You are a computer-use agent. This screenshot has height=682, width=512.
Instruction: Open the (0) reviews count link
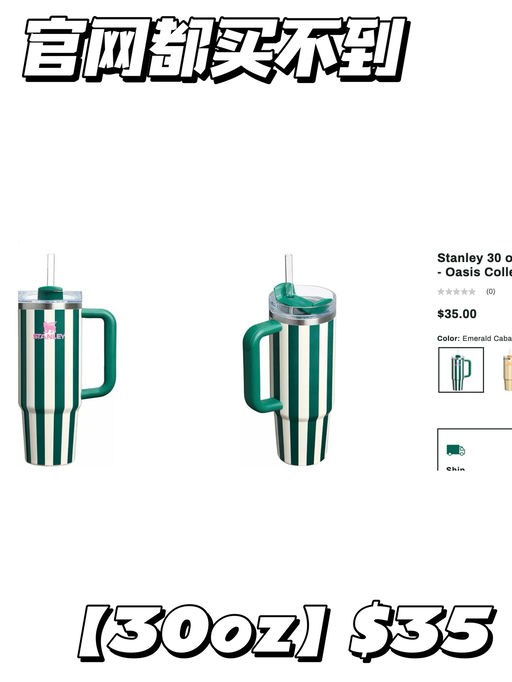(x=490, y=291)
